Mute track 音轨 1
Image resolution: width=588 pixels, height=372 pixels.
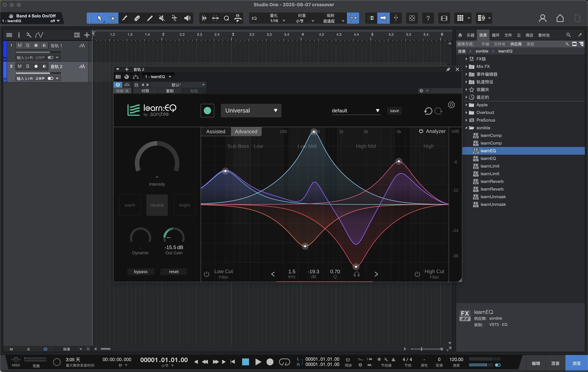click(x=20, y=45)
